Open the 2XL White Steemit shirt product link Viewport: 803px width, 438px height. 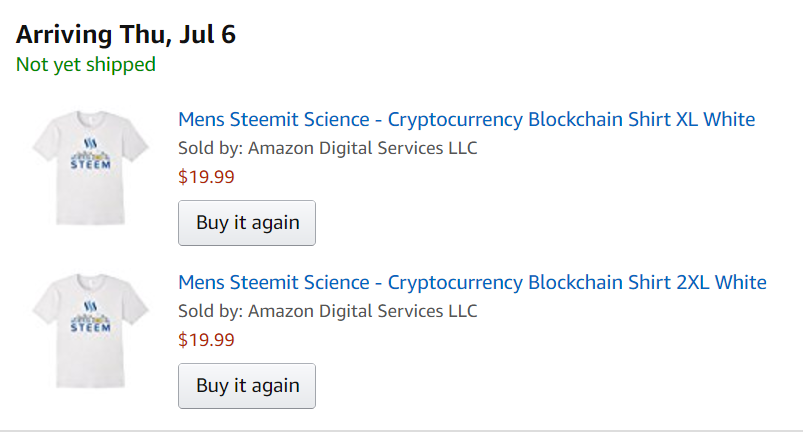(472, 281)
